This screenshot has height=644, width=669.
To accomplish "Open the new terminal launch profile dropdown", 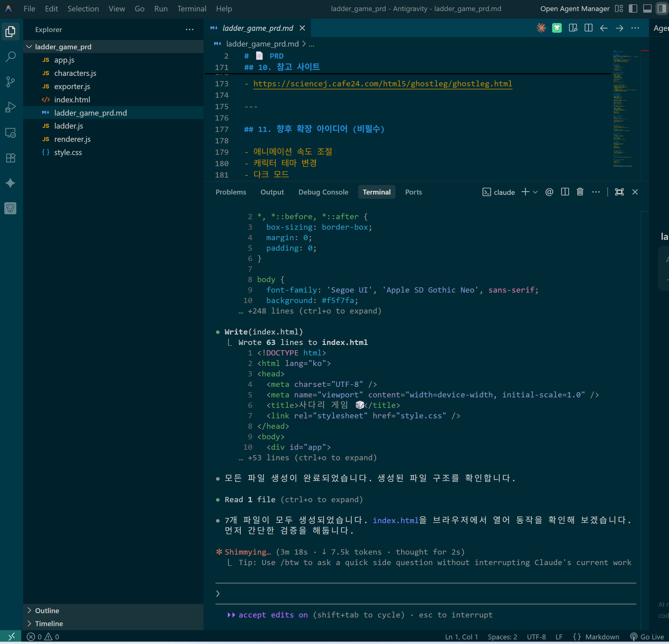I will 536,192.
